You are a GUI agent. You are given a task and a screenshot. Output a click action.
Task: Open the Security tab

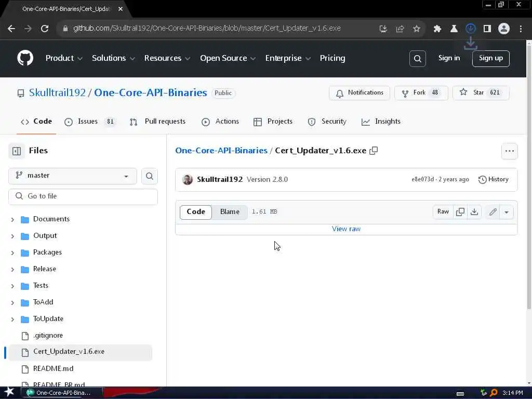coord(327,122)
